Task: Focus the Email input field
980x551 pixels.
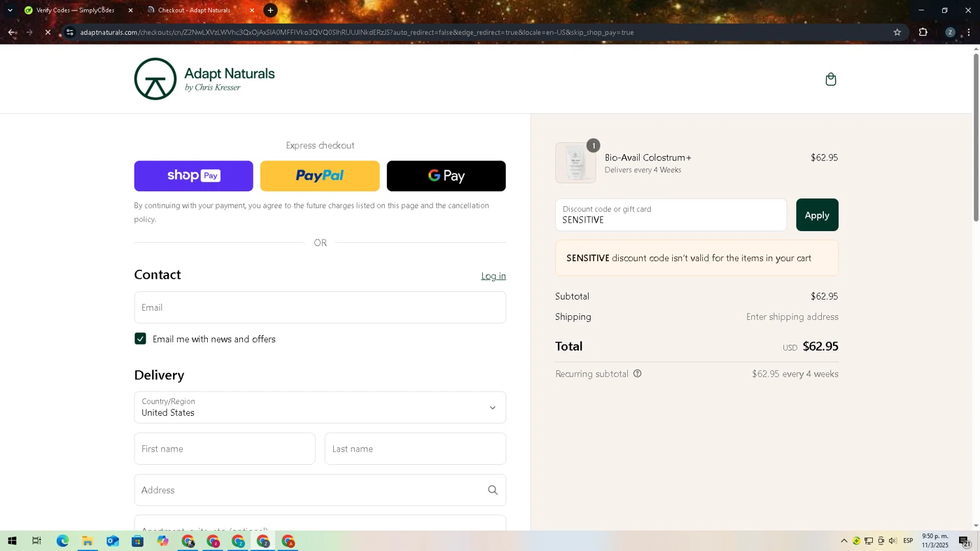Action: 320,307
